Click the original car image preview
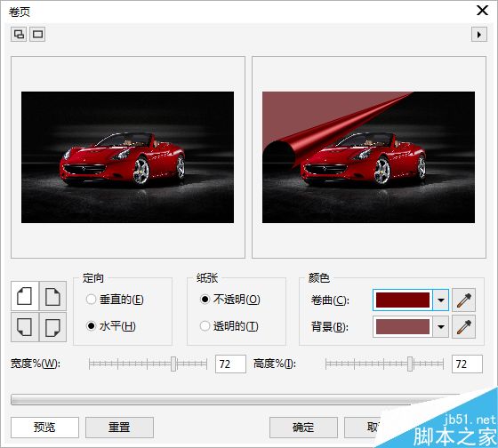This screenshot has width=498, height=448. (128, 157)
